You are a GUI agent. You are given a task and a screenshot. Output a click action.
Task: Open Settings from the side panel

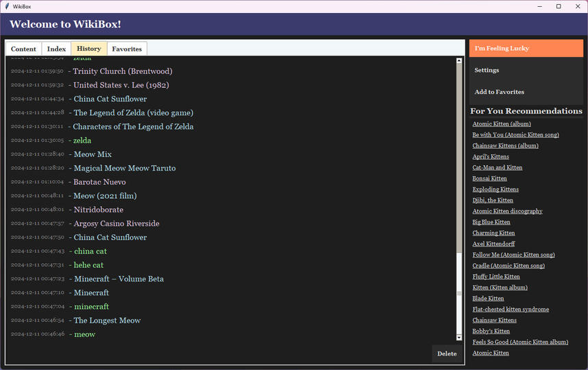click(x=487, y=71)
